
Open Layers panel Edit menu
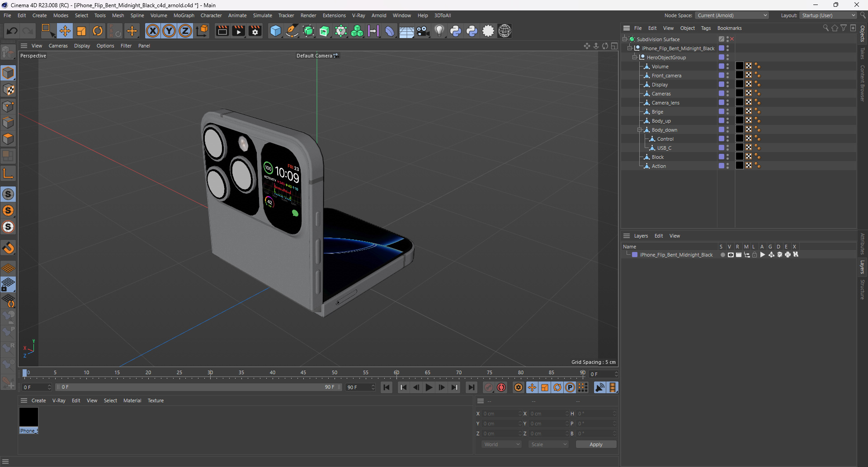(659, 236)
